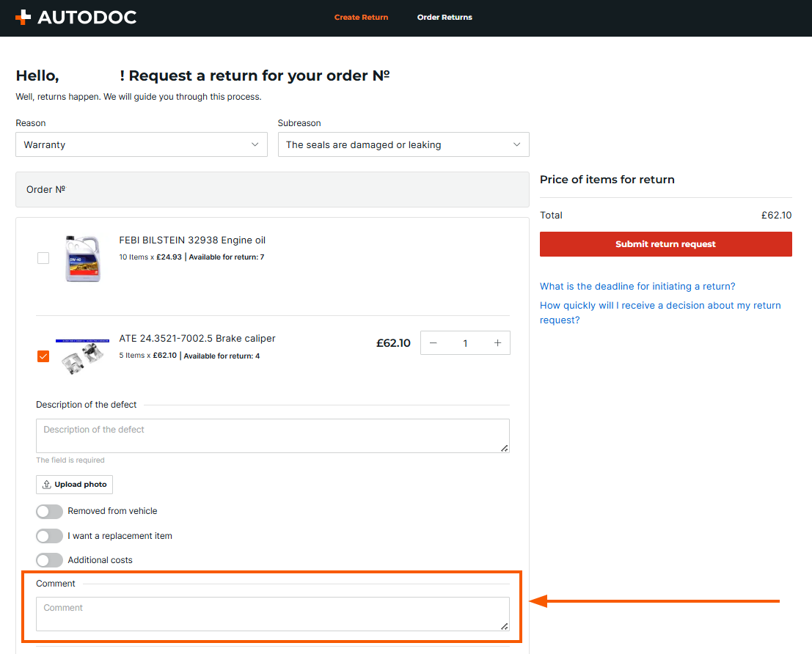
Task: Open the Create Return tab
Action: [x=361, y=18]
